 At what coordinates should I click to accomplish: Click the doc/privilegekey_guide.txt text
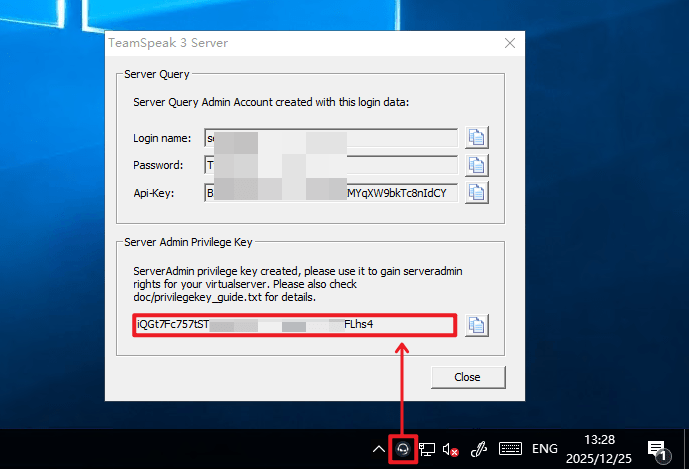point(197,298)
